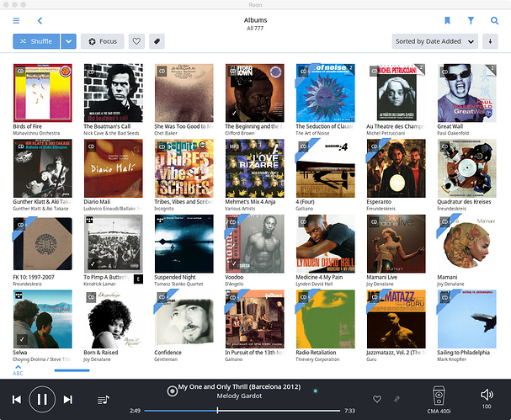Open the volume speaker control

coord(487,395)
